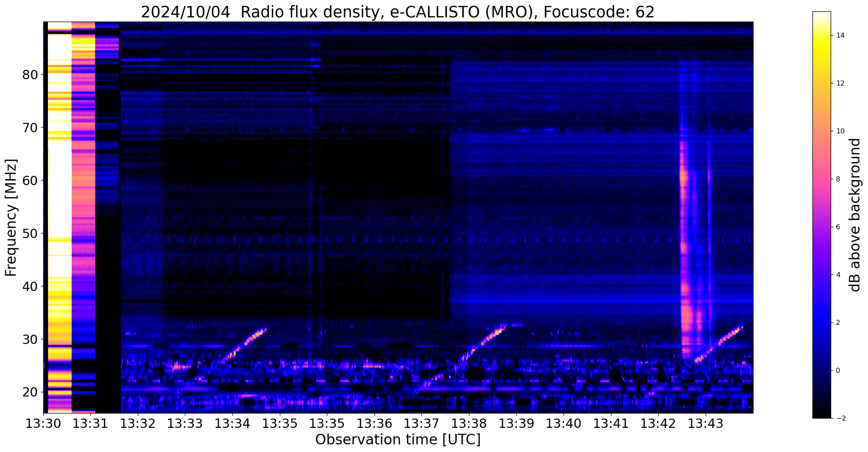Click colorbar tick label 6
Screen dimensions: 868x452
coord(837,227)
